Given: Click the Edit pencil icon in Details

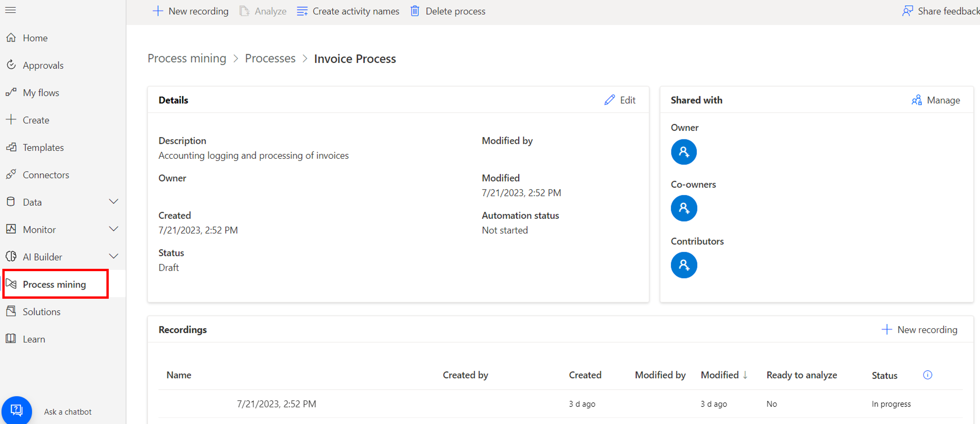Looking at the screenshot, I should [610, 100].
